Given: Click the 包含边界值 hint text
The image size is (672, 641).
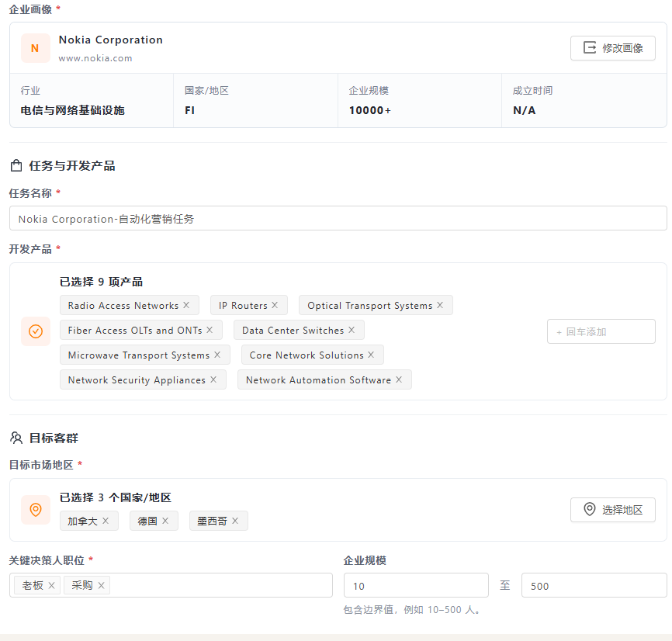Looking at the screenshot, I should pyautogui.click(x=411, y=610).
